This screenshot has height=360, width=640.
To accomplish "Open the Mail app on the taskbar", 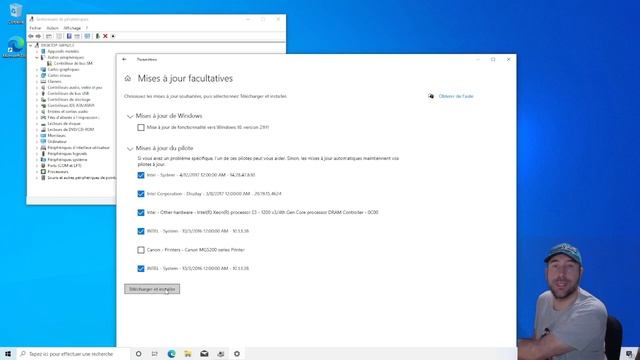I will (204, 354).
